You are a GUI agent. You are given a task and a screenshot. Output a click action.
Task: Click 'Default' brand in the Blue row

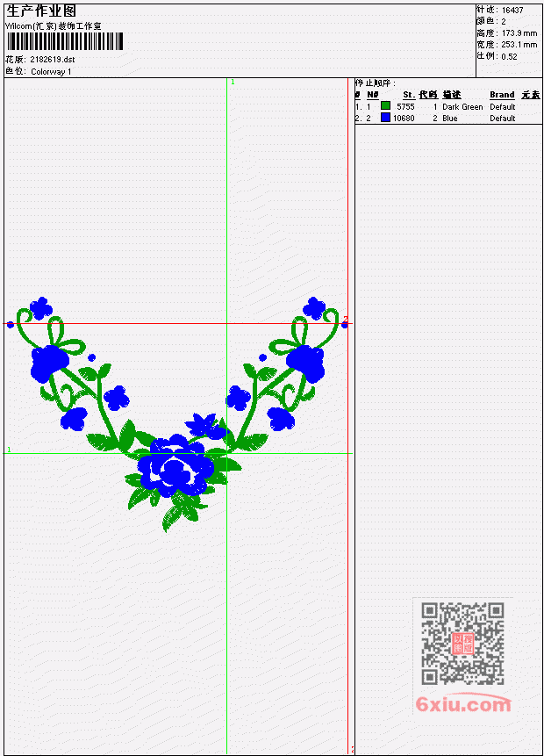pyautogui.click(x=503, y=119)
